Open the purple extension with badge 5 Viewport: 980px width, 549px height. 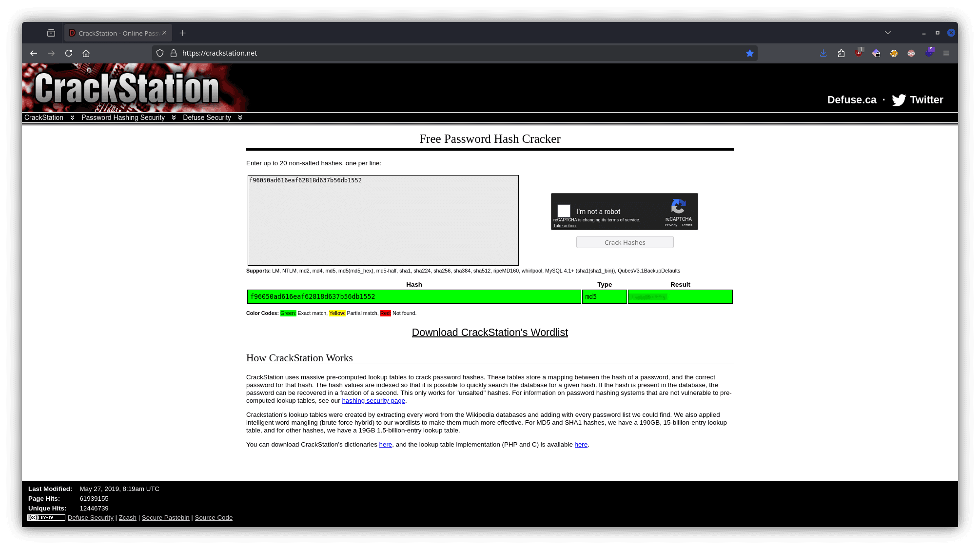click(929, 53)
